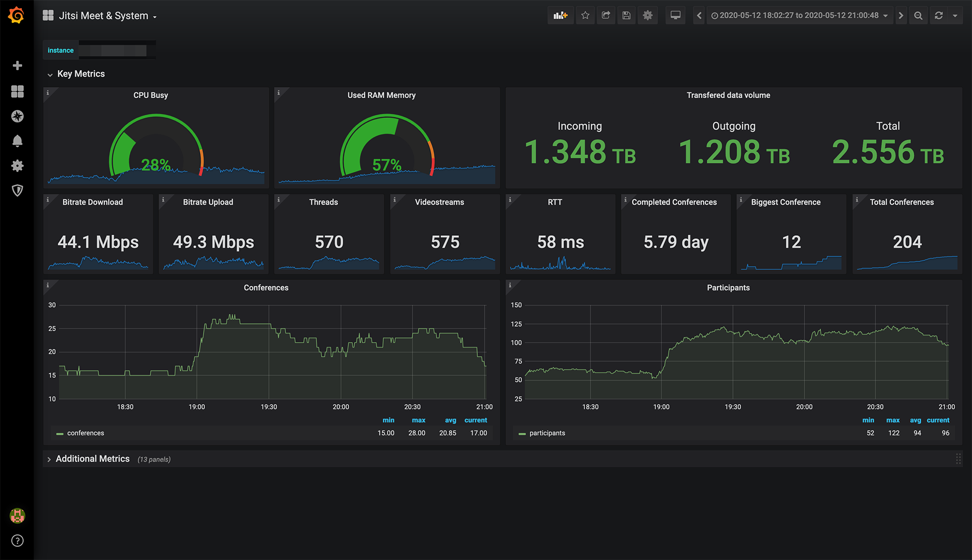Open the Save dashboard icon
972x560 pixels.
coord(626,16)
